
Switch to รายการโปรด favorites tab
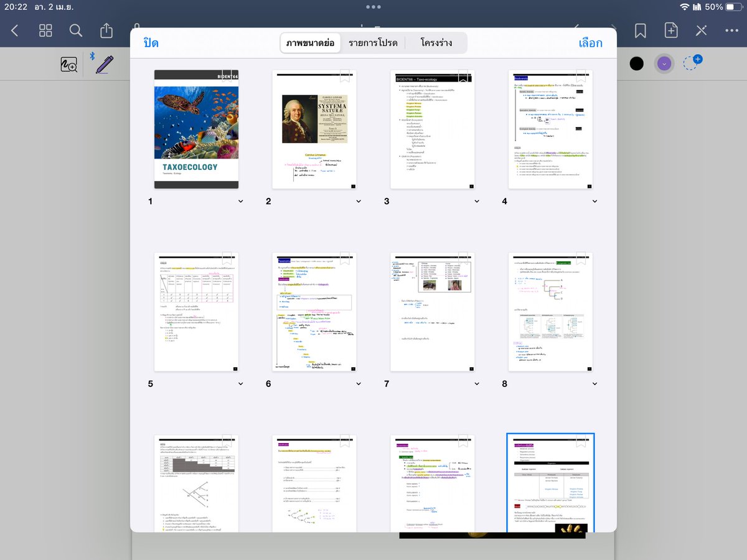(373, 43)
